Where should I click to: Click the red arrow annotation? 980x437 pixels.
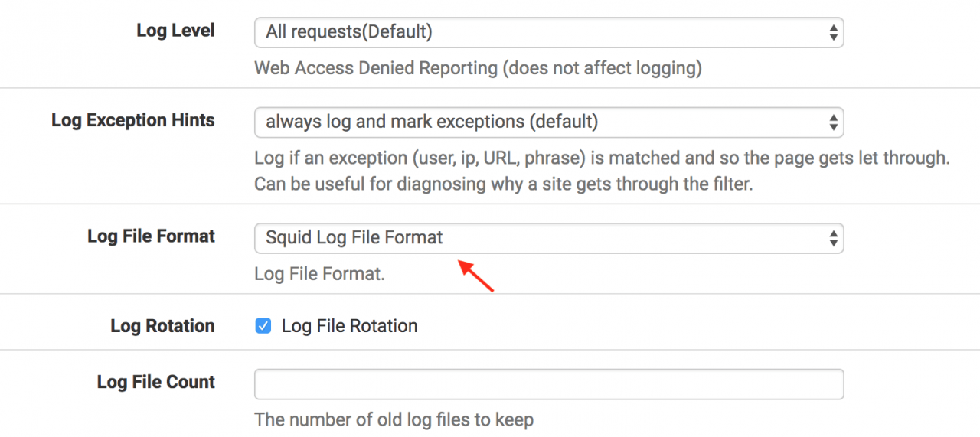476,276
